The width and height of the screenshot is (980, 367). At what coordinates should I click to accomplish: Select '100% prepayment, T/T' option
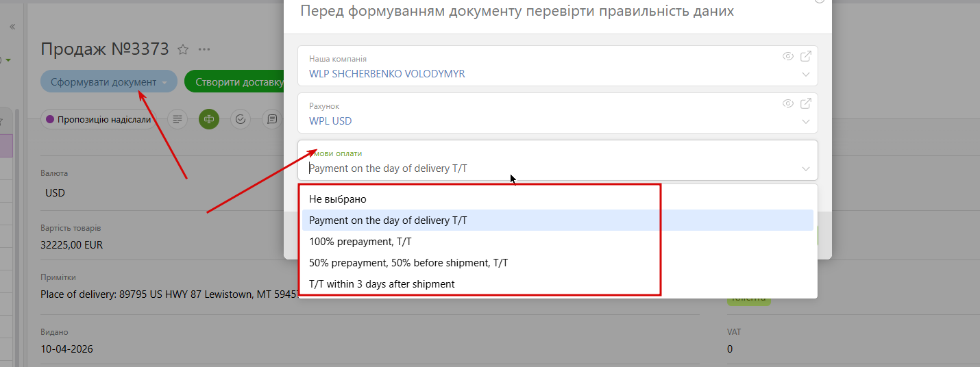(x=360, y=242)
